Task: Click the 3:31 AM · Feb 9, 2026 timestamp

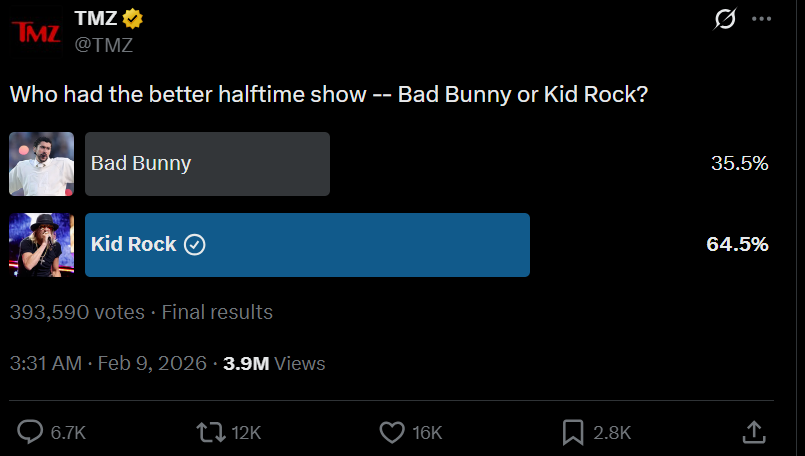Action: click(x=108, y=364)
